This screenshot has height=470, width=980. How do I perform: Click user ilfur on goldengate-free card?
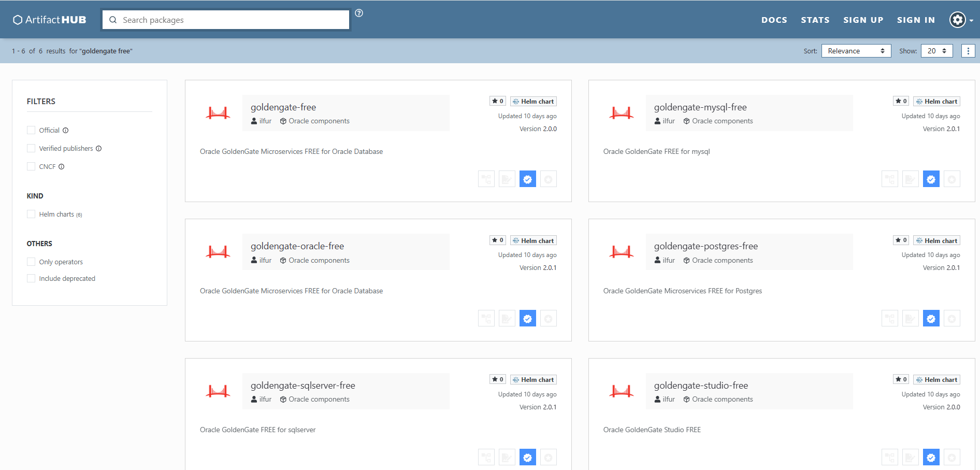pyautogui.click(x=261, y=121)
